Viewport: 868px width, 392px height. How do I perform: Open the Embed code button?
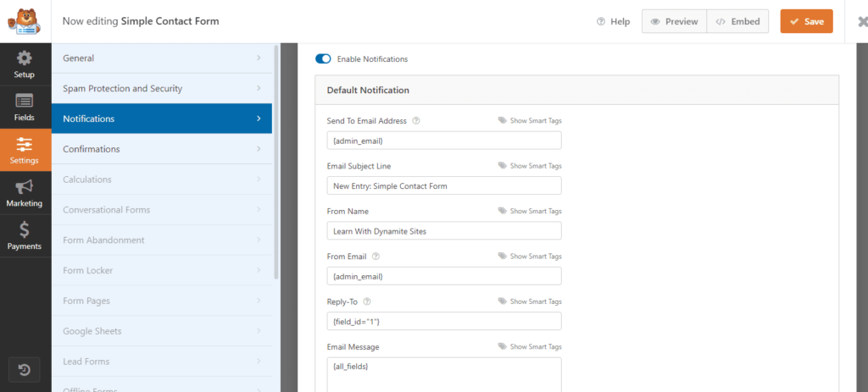(738, 21)
